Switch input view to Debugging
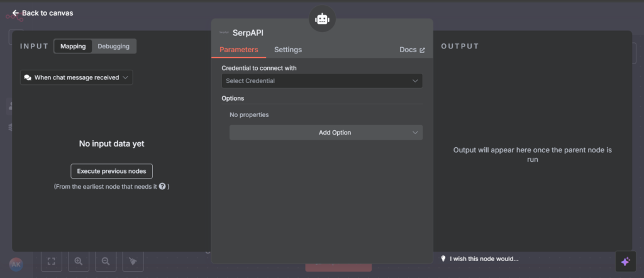Image resolution: width=644 pixels, height=278 pixels. point(113,47)
